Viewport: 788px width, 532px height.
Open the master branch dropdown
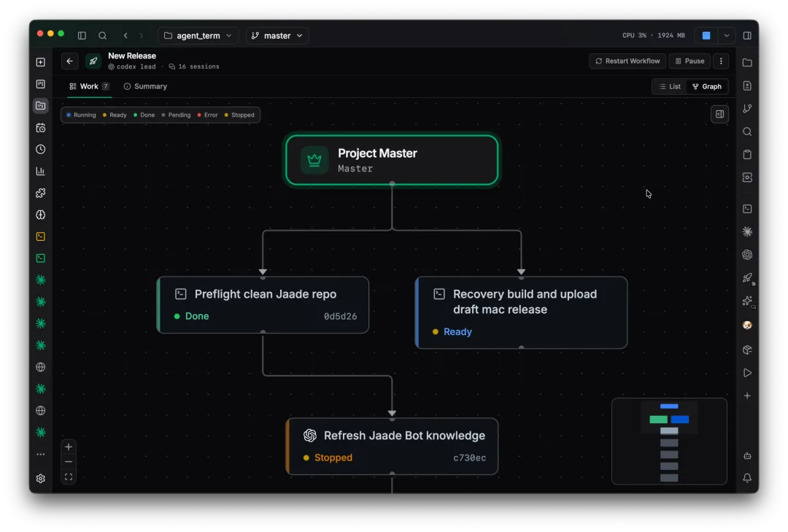pyautogui.click(x=277, y=36)
